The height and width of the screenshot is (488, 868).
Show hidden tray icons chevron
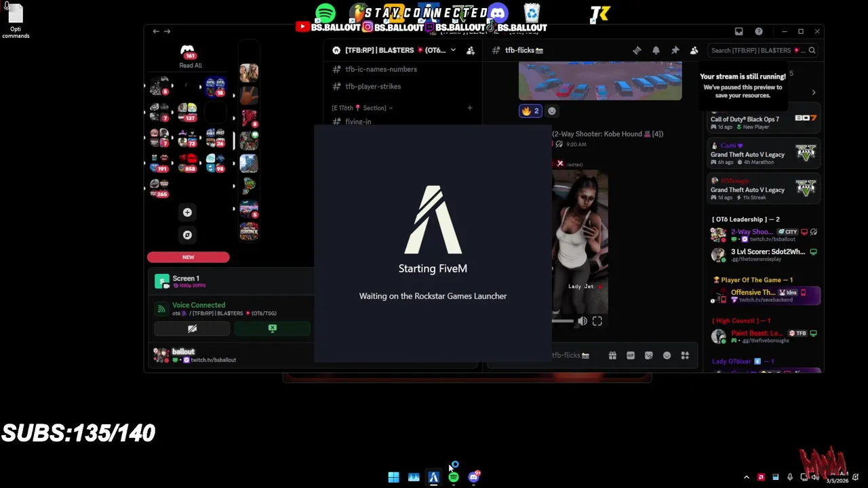click(x=747, y=477)
